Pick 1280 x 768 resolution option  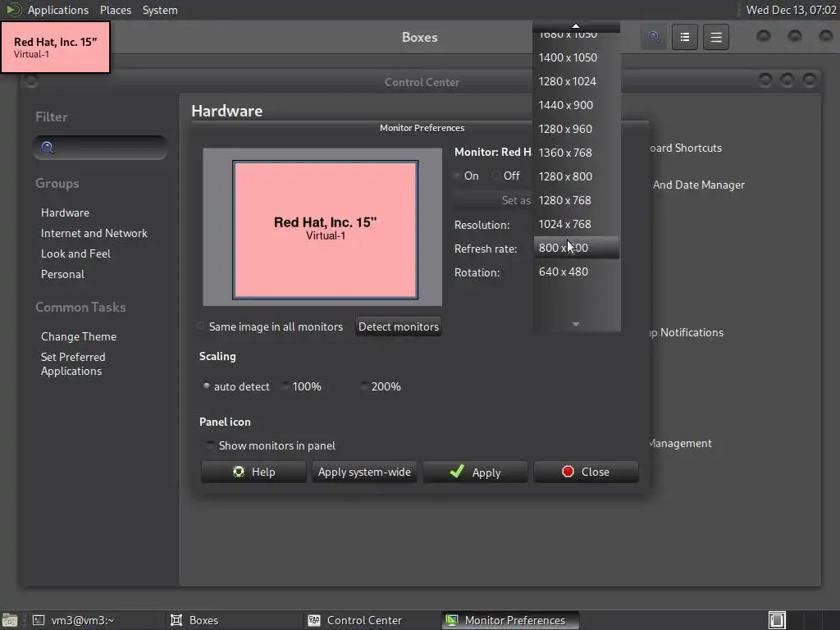coord(577,200)
